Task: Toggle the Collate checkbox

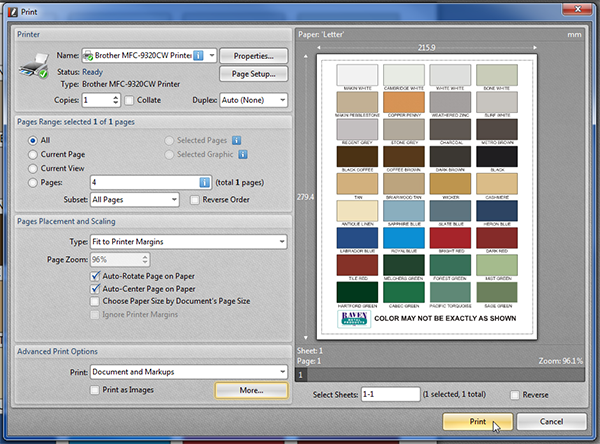Action: click(x=129, y=100)
